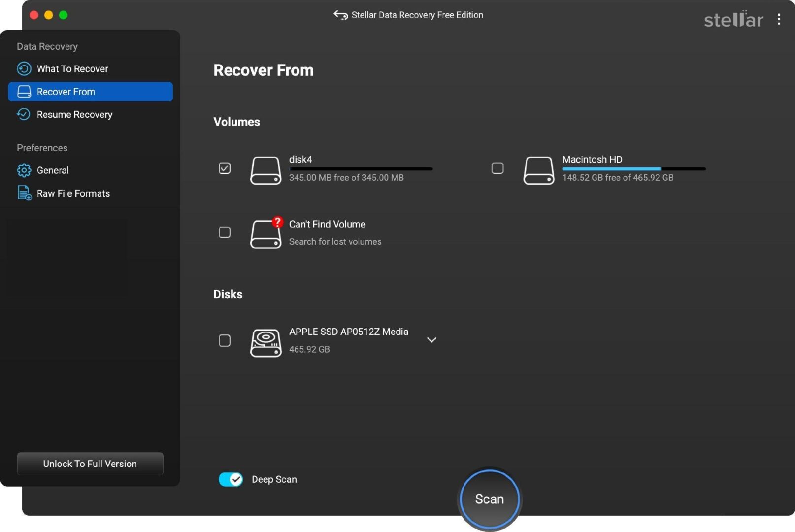The image size is (795, 532).
Task: Click the back arrow icon in title bar
Action: pos(340,15)
